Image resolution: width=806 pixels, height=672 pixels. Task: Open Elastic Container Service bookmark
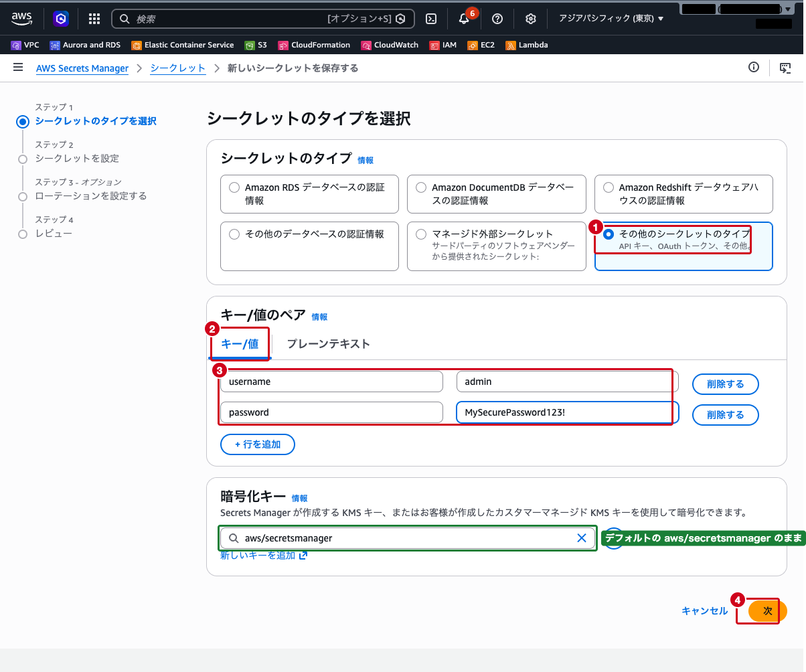(x=183, y=45)
